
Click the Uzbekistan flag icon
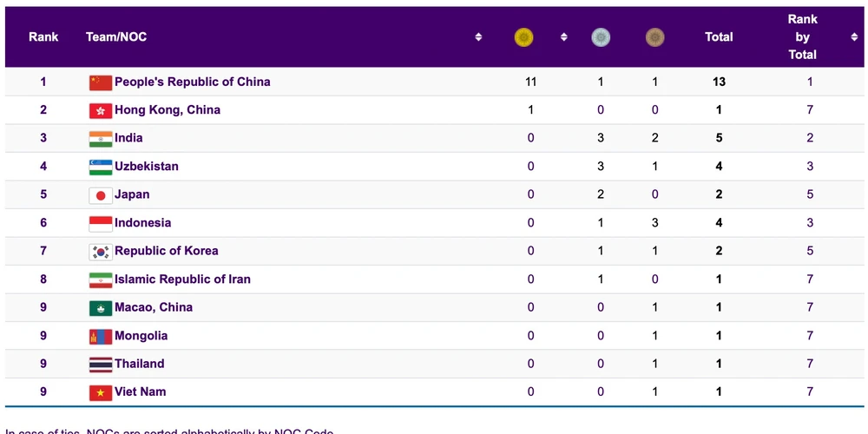pyautogui.click(x=101, y=167)
